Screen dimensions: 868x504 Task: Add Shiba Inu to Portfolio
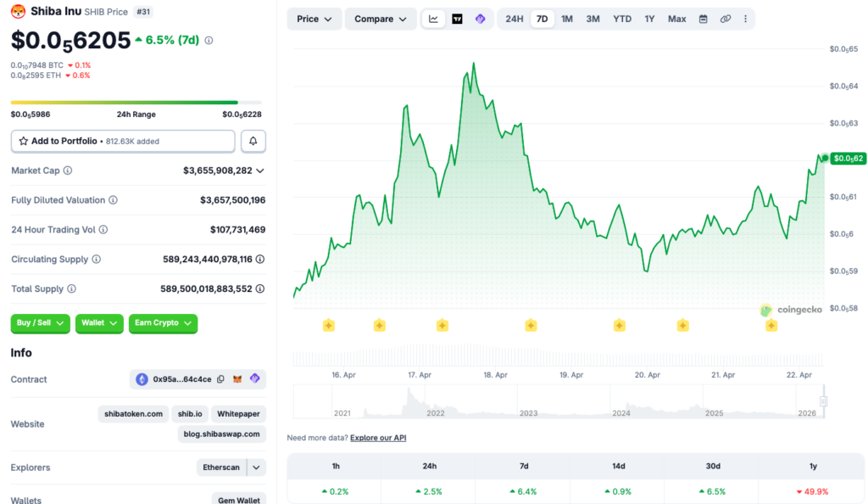pyautogui.click(x=123, y=141)
